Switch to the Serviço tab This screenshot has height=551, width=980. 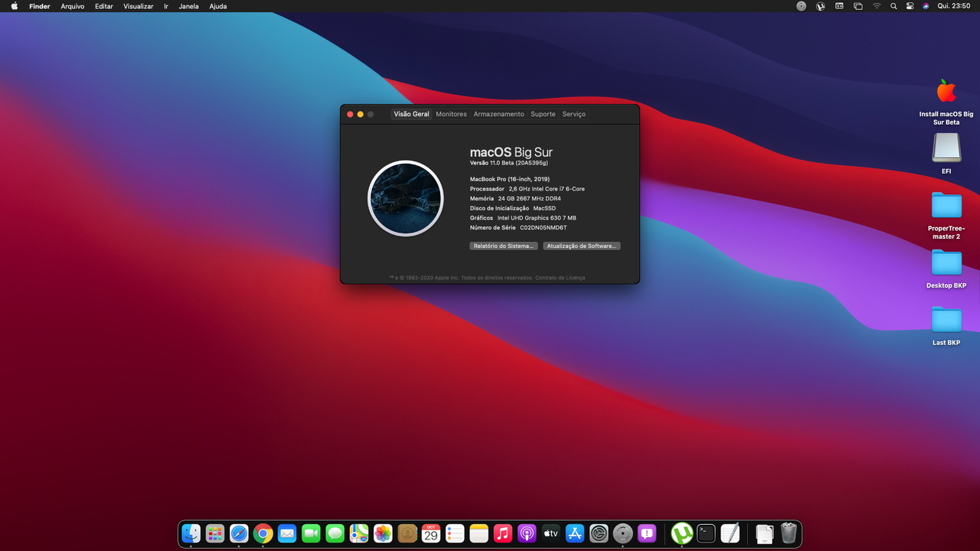573,114
